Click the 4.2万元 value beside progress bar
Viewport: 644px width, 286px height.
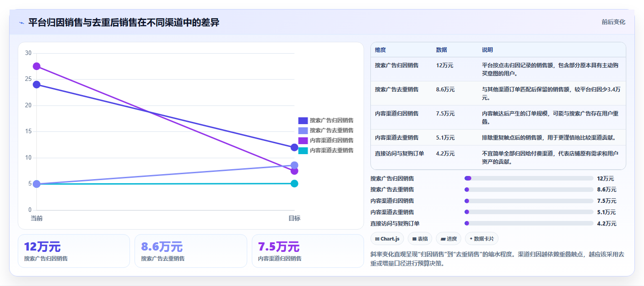(x=607, y=224)
